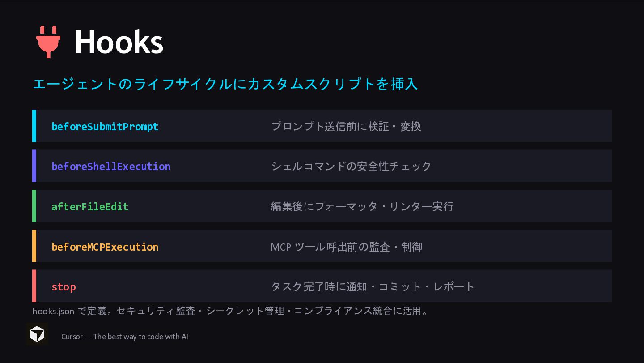
Task: Click the red plug icon beside Hooks
Action: (x=48, y=42)
